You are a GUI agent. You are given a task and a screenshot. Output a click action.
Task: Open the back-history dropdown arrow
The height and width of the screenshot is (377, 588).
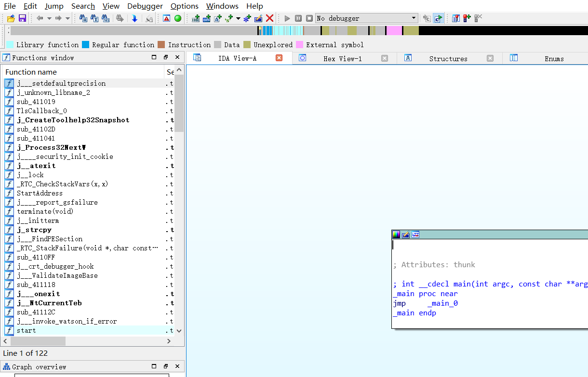pos(49,18)
